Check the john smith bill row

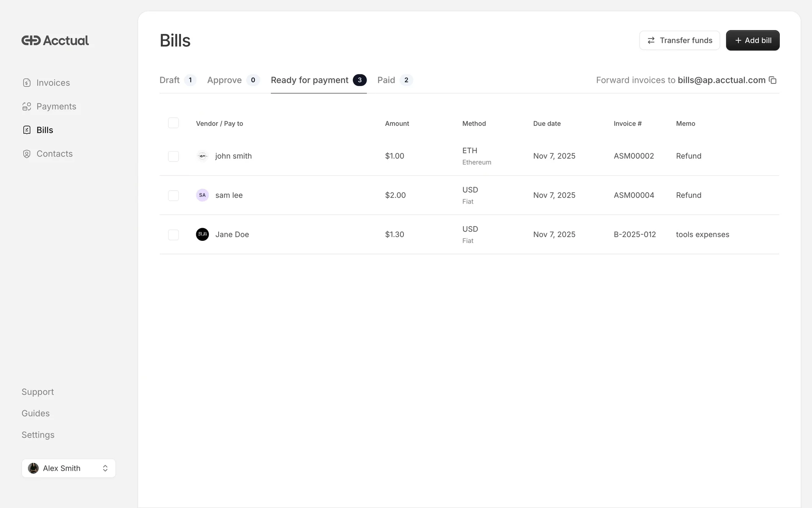click(173, 156)
